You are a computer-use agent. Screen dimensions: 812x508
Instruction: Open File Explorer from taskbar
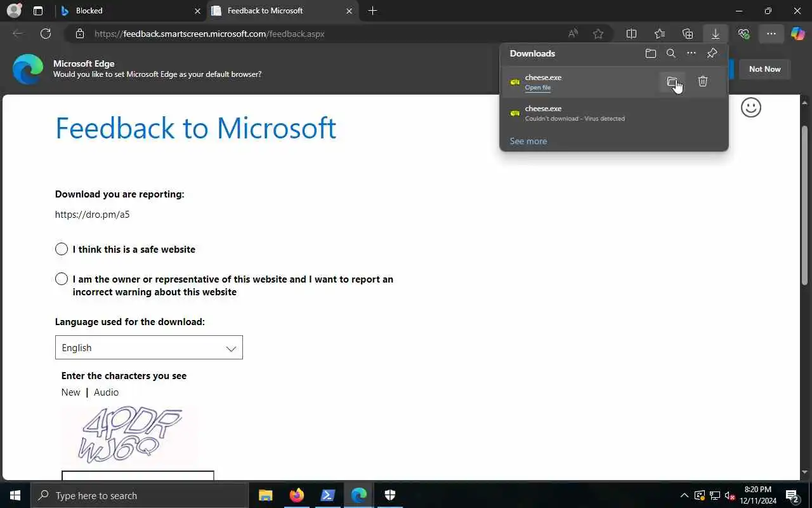coord(266,495)
